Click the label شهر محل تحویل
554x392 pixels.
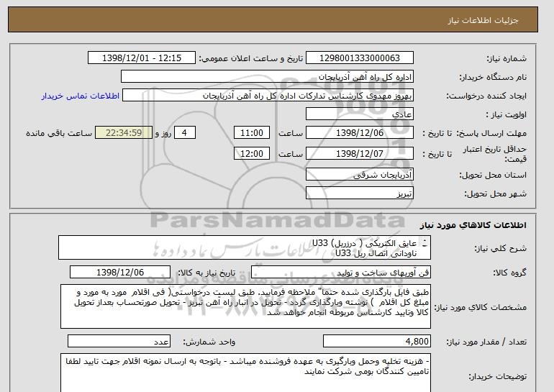495,193
